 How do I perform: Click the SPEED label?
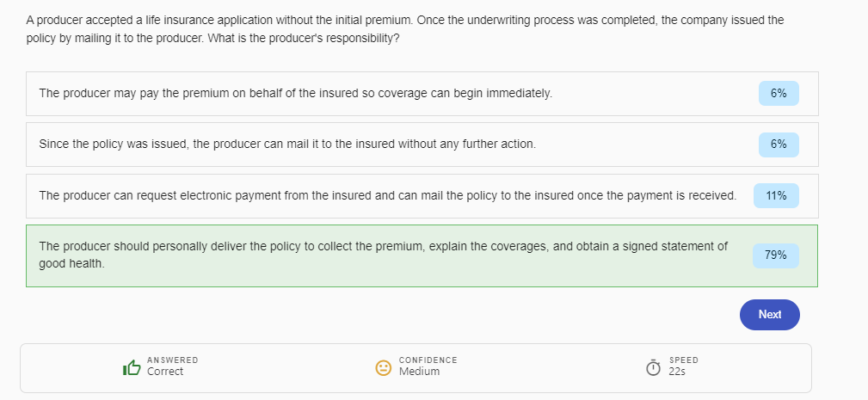(x=683, y=360)
